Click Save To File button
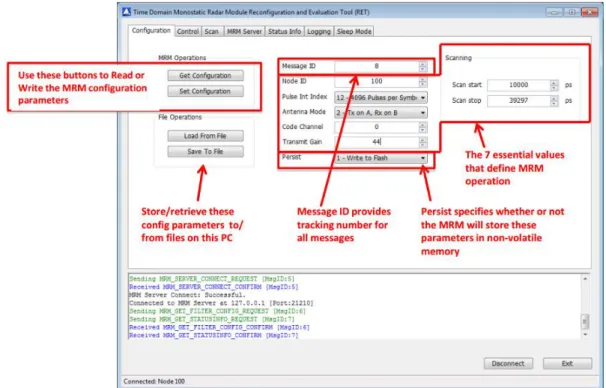The image size is (606, 388). [x=205, y=151]
